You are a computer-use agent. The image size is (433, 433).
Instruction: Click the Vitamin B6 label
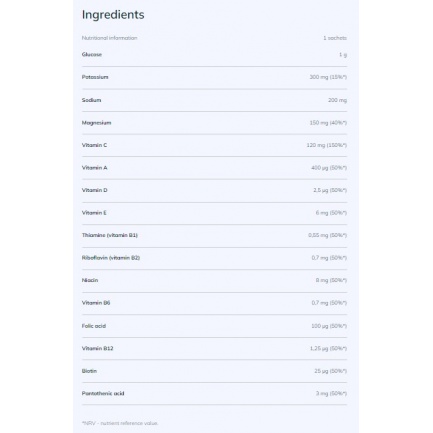point(96,303)
